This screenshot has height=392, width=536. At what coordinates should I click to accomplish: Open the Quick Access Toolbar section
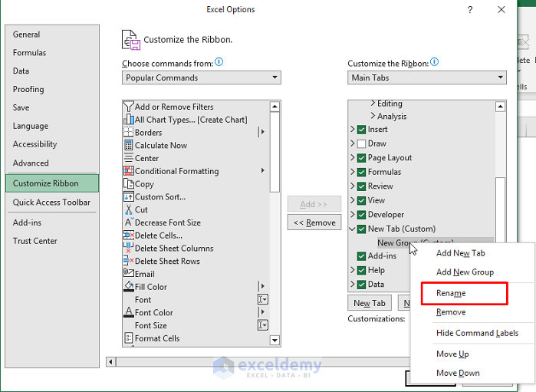click(51, 203)
